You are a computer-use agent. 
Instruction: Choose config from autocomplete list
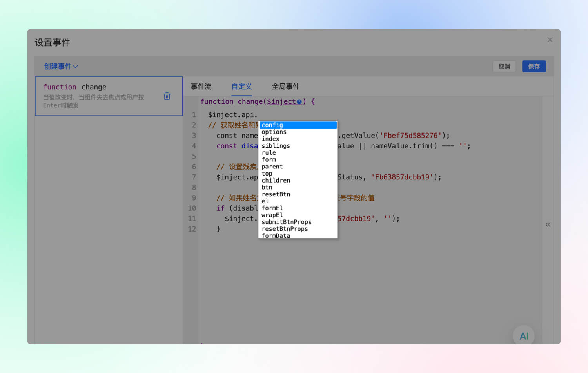pos(298,125)
